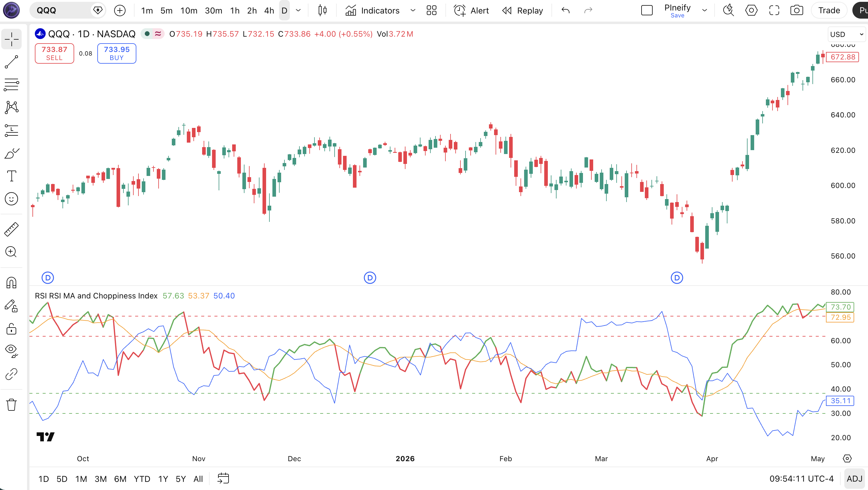Toggle hide all drawings eye icon

pos(11,351)
